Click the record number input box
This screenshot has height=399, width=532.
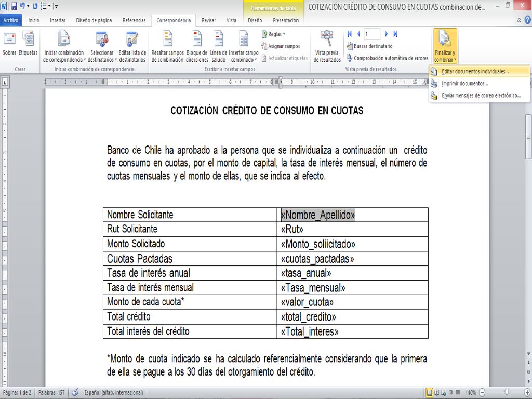371,34
